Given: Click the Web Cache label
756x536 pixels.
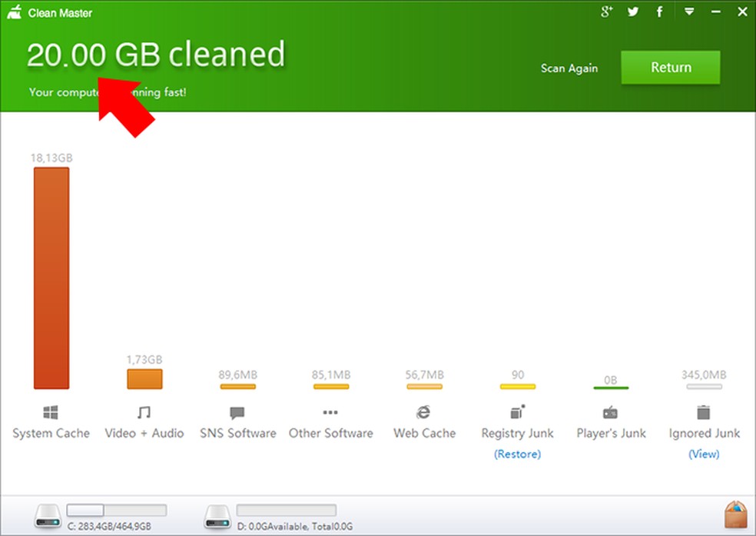Looking at the screenshot, I should coord(424,433).
